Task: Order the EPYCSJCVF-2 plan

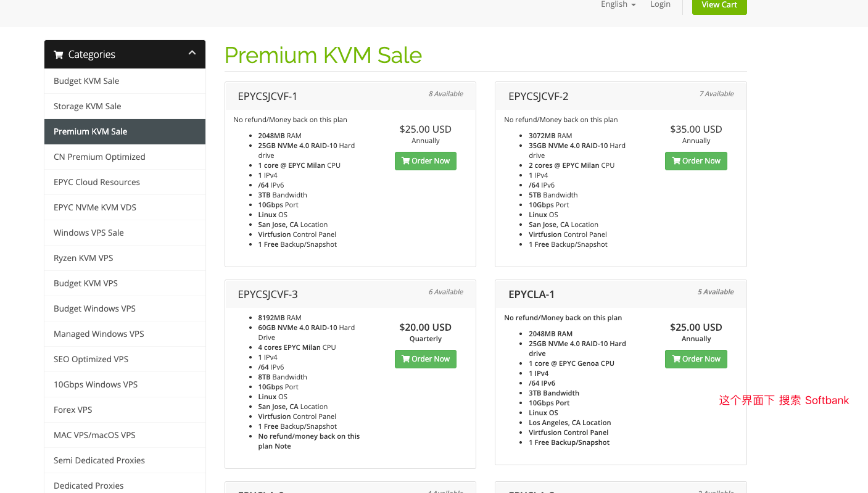Action: [x=696, y=161]
